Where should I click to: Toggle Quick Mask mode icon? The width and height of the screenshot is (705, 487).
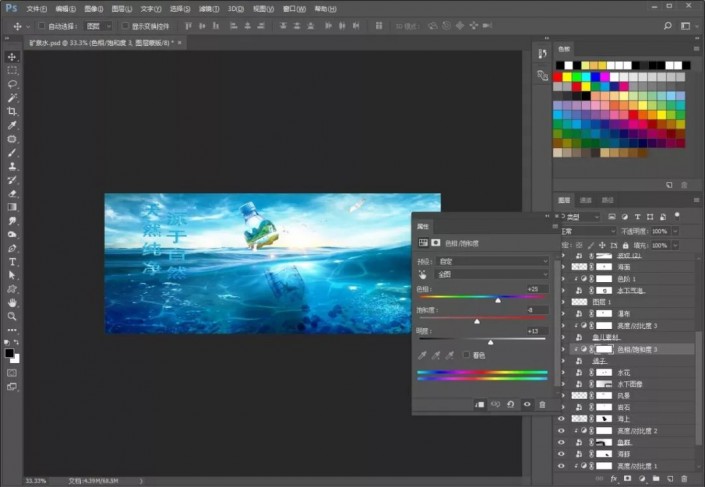[x=12, y=373]
